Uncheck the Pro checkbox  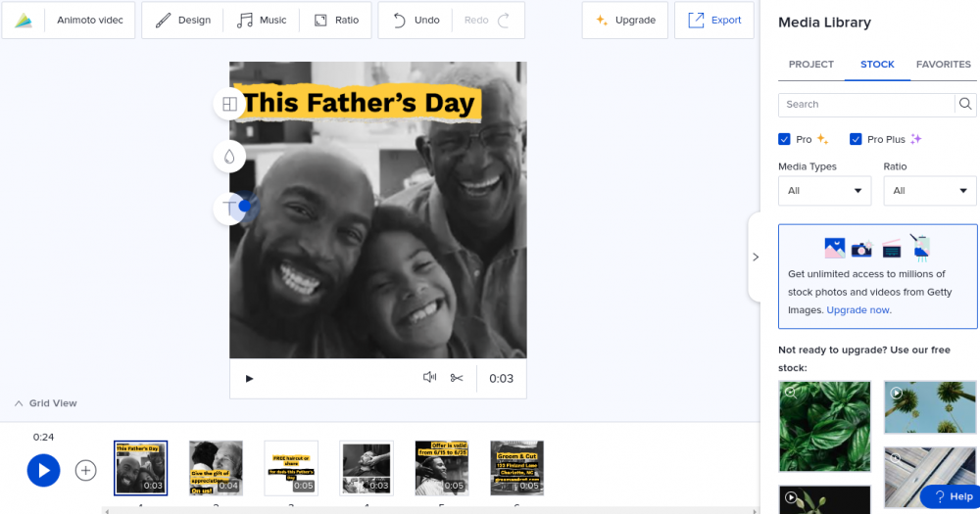coord(784,139)
